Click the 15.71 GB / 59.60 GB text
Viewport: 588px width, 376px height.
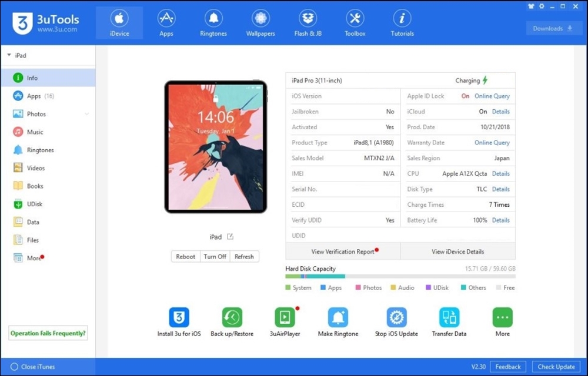pos(490,268)
